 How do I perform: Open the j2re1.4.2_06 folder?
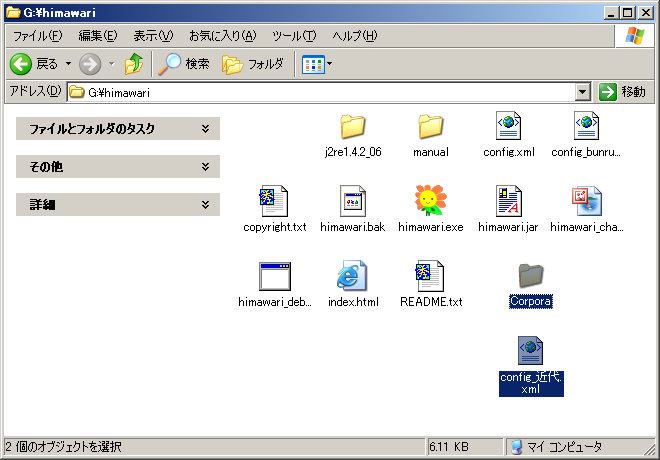tap(353, 126)
